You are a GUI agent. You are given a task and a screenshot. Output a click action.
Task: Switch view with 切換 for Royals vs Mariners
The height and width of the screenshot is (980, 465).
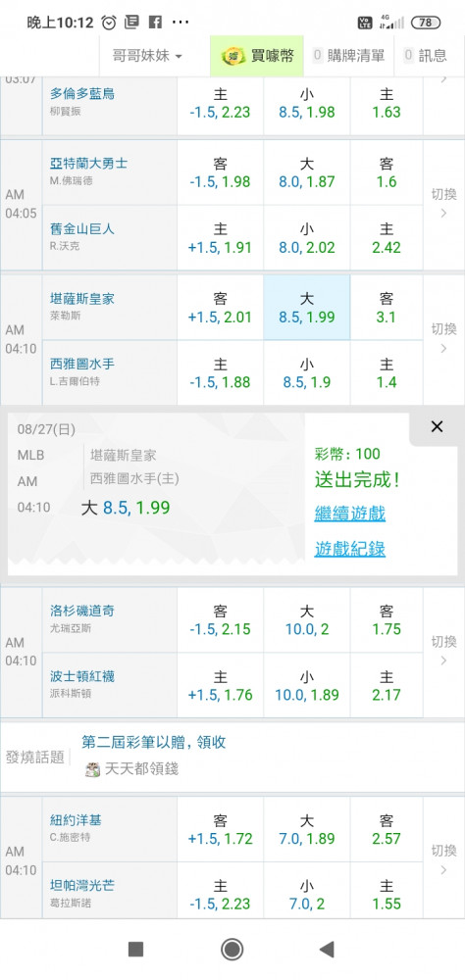point(443,338)
